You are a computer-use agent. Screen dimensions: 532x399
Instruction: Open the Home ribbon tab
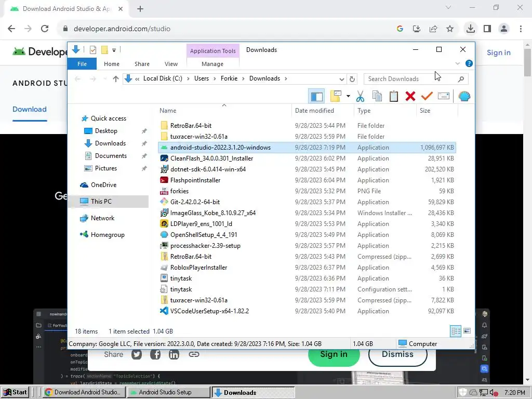(112, 64)
